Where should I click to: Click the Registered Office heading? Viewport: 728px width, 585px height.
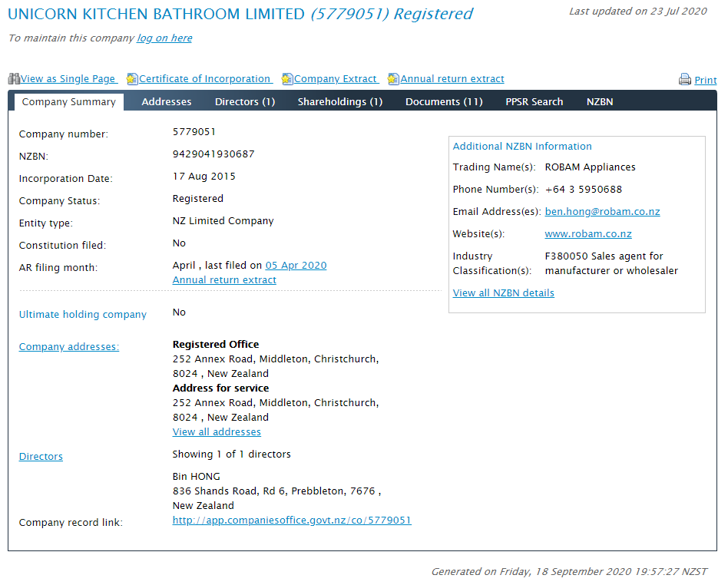(216, 345)
